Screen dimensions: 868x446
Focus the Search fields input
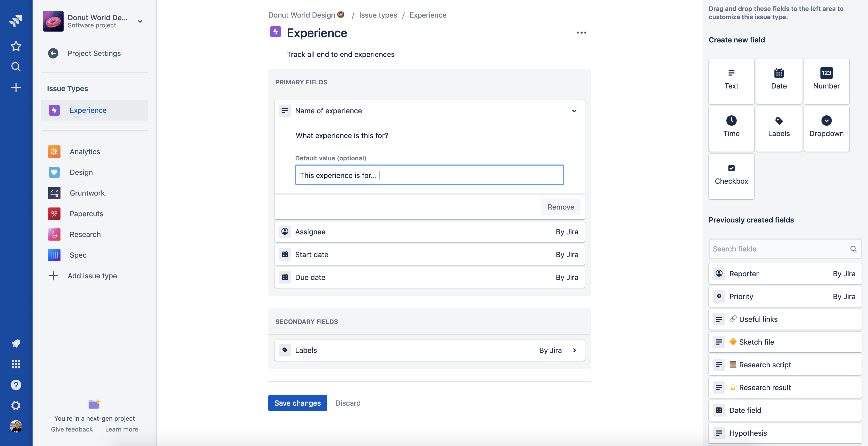click(x=785, y=249)
